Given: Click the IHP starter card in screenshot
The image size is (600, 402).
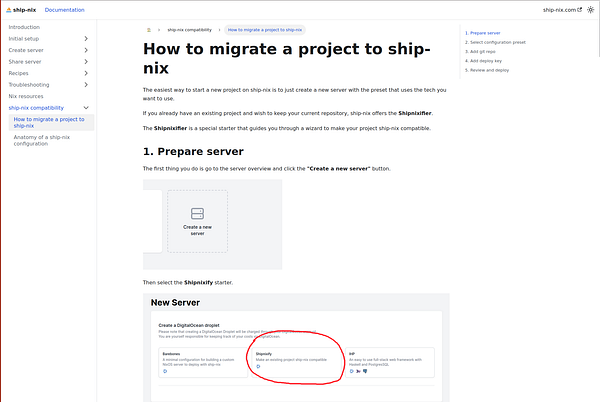Looking at the screenshot, I should coord(390,362).
